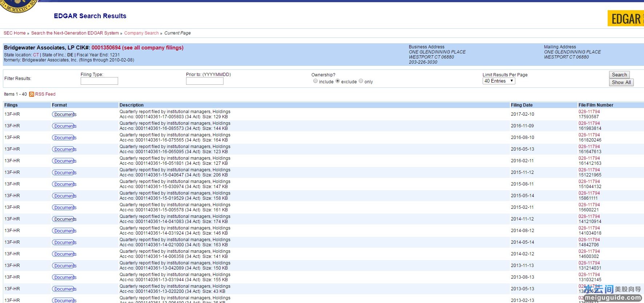Focus the Filing Type input field
644x303 pixels.
pos(99,81)
